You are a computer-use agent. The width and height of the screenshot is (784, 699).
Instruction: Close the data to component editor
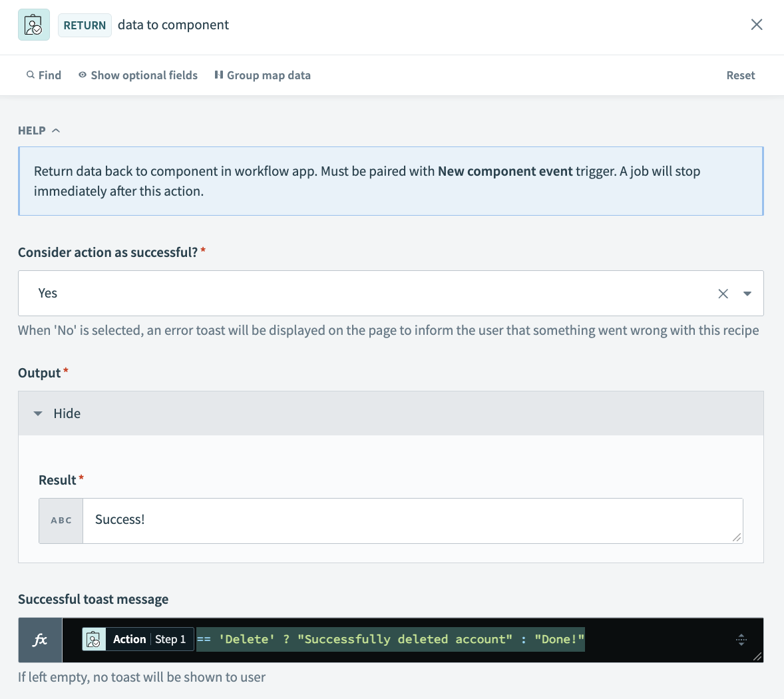tap(757, 24)
